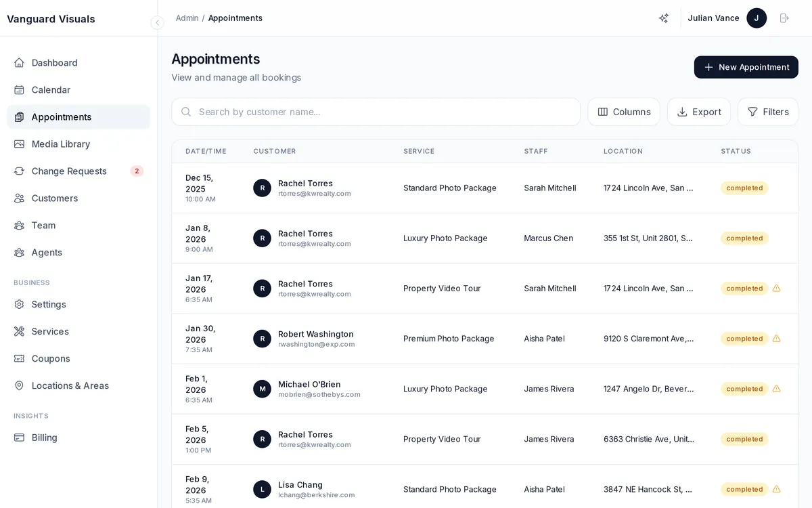Collapse the sidebar with chevron button
This screenshot has width=812, height=508.
(158, 22)
